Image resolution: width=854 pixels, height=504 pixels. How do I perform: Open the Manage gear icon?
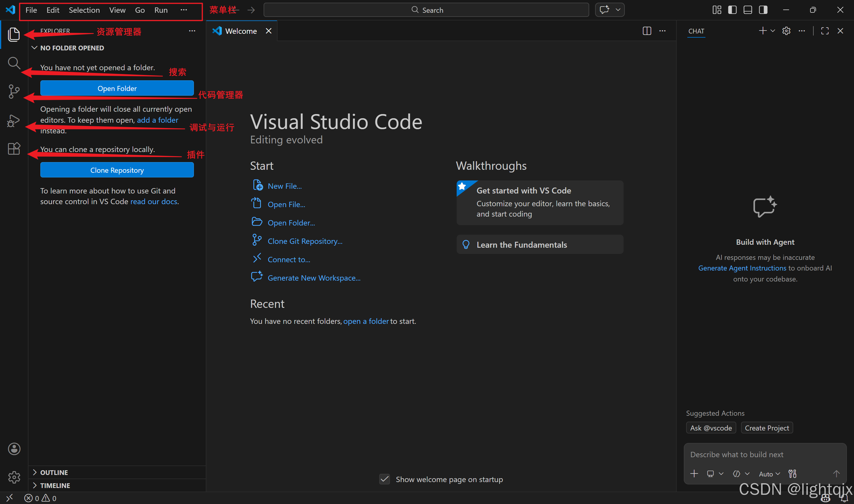(x=14, y=477)
